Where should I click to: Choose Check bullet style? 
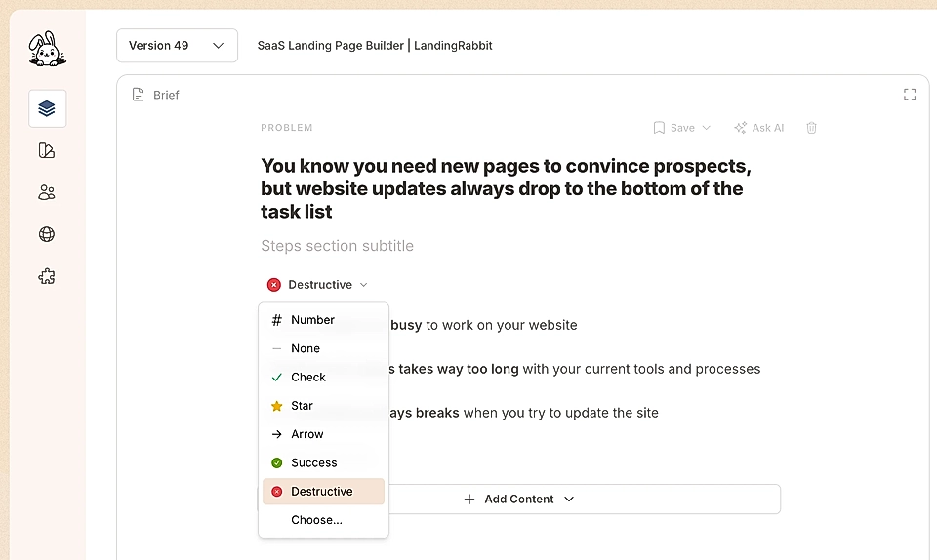323,378
